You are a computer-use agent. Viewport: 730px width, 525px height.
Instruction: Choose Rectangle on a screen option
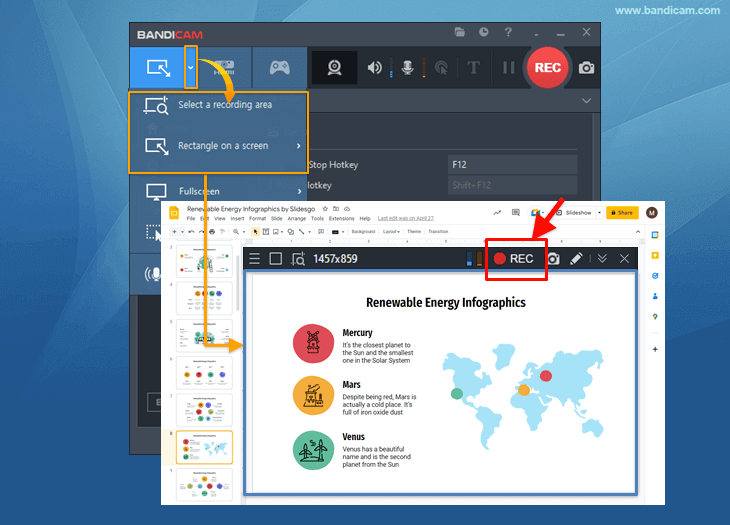click(x=218, y=146)
